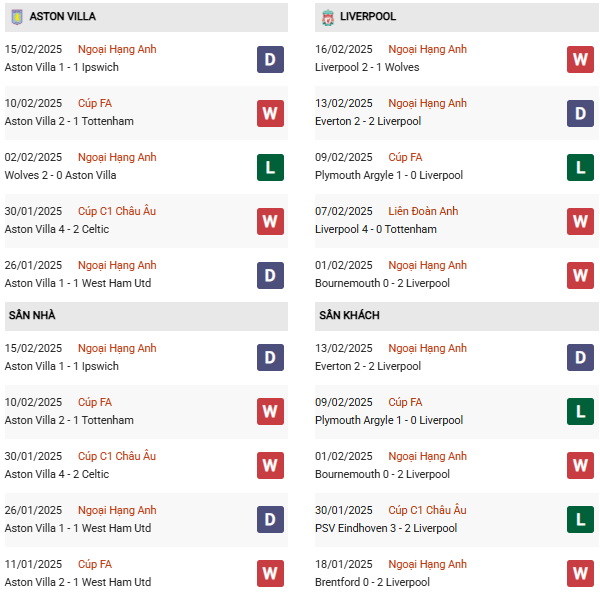The height and width of the screenshot is (594, 600).
Task: Open the Wolves 2 - 0 Aston Villa match
Action: pos(61,175)
